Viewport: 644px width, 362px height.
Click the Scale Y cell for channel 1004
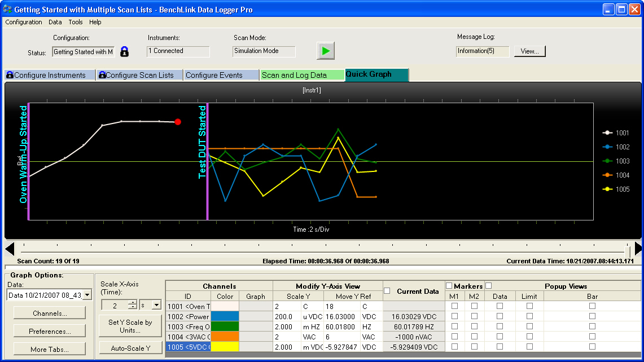click(286, 337)
